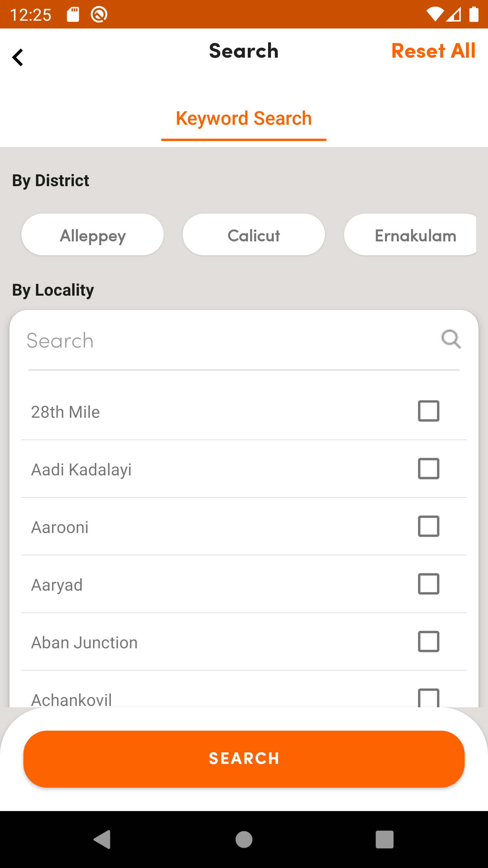The height and width of the screenshot is (868, 488).
Task: Tap the orange SEARCH button
Action: click(x=244, y=759)
